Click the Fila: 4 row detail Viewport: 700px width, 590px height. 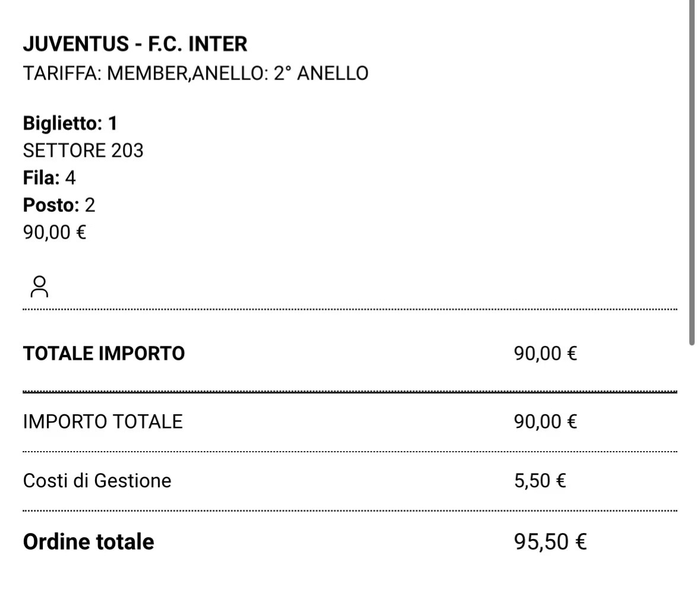coord(49,177)
